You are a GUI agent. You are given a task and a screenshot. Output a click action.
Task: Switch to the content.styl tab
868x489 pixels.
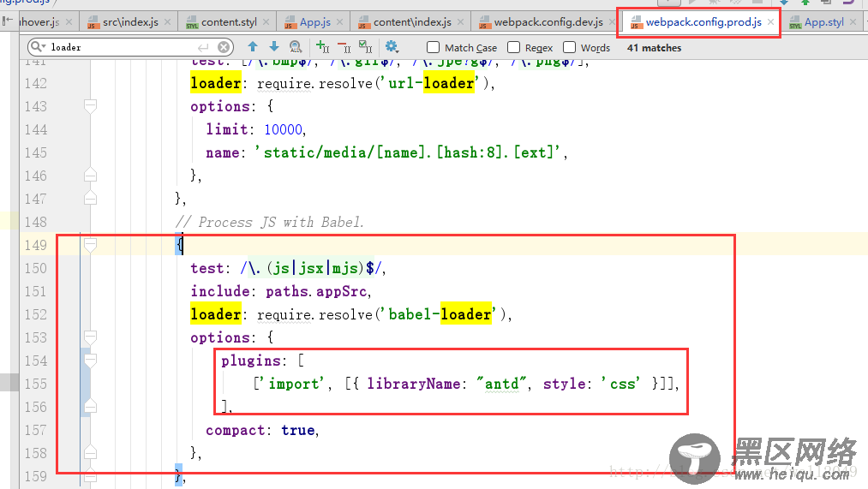[x=229, y=22]
